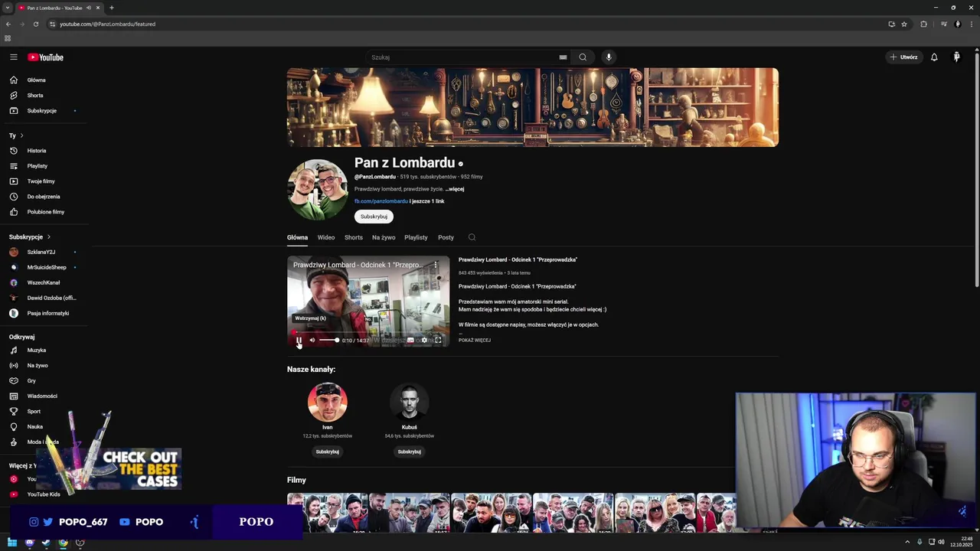This screenshot has height=551, width=980.
Task: Open the fb.com/panzlombardu link
Action: click(x=381, y=201)
